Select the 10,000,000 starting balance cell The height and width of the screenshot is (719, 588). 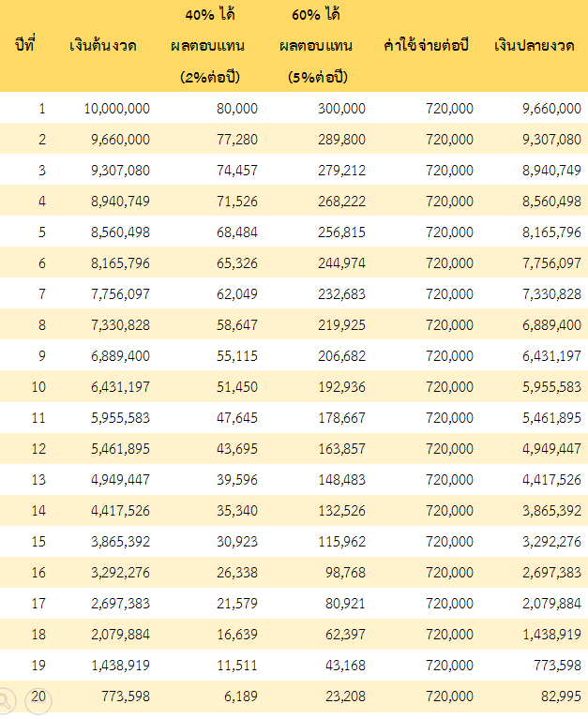pos(116,109)
